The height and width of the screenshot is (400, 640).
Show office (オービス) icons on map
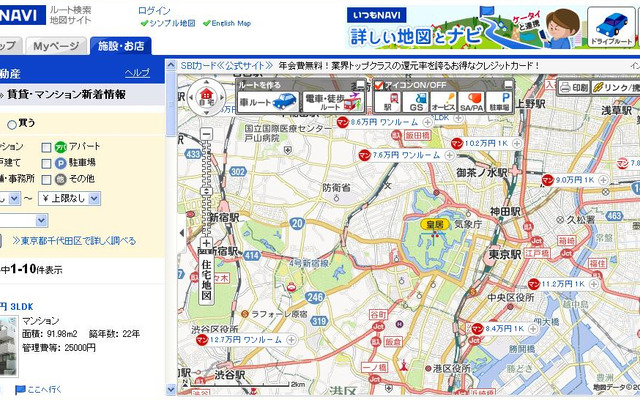coord(443,102)
